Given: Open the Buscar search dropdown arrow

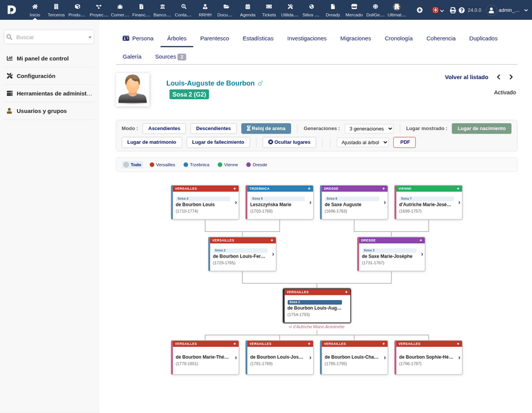Looking at the screenshot, I should click(90, 37).
